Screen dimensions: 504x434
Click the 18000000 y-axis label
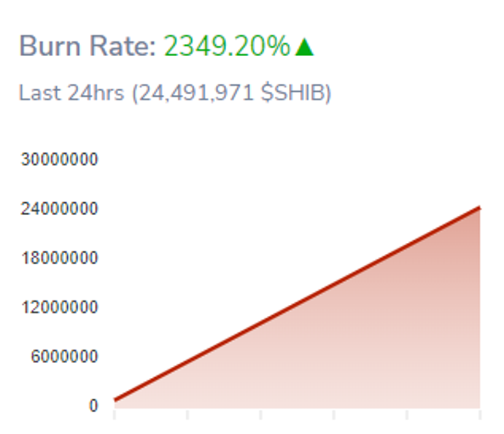59,258
